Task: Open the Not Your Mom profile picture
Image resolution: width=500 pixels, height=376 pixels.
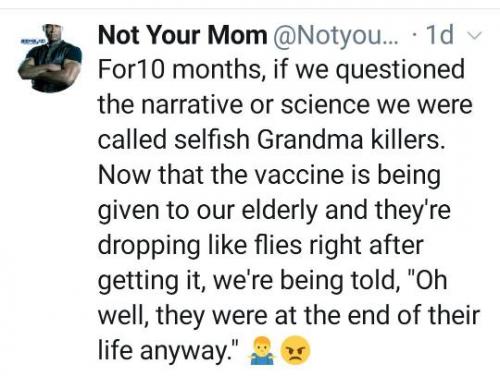Action: point(49,58)
